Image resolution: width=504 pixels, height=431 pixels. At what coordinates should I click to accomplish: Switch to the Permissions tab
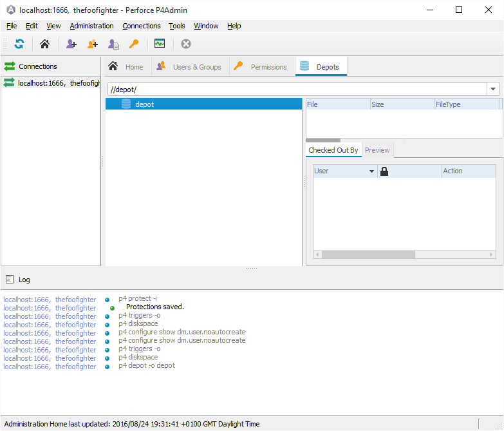point(261,67)
